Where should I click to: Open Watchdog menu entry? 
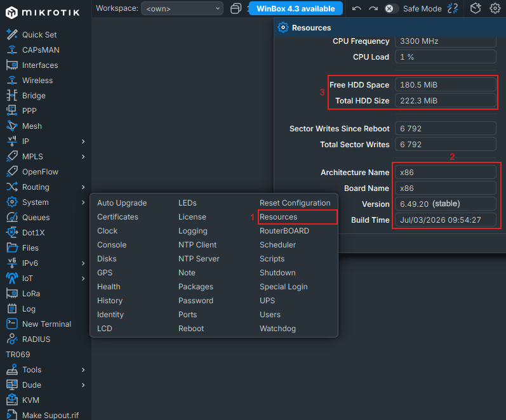click(x=277, y=329)
